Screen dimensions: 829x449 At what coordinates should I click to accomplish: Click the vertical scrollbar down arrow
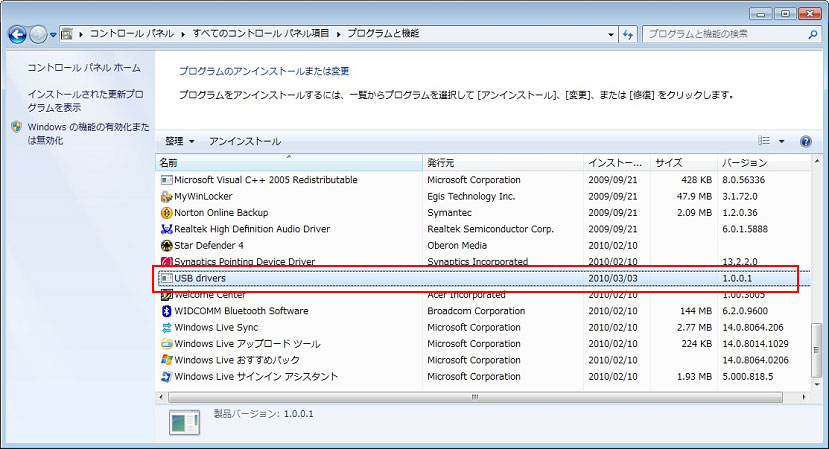pyautogui.click(x=817, y=386)
